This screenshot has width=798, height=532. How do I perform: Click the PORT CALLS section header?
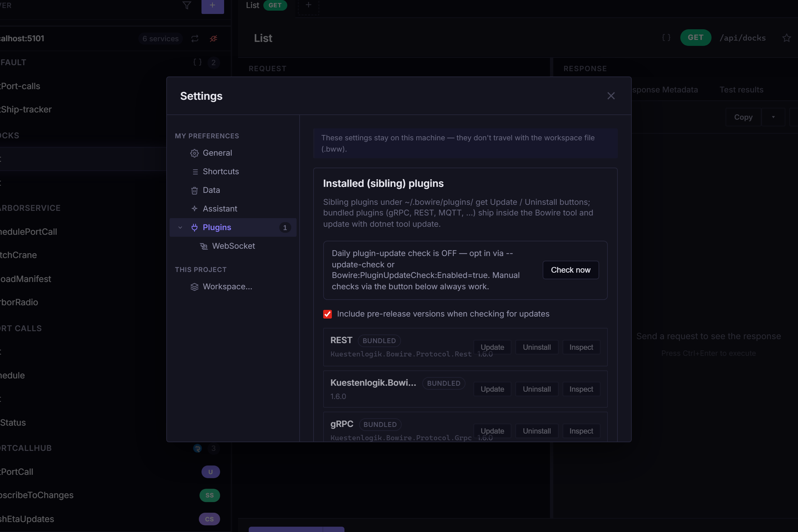tap(21, 329)
